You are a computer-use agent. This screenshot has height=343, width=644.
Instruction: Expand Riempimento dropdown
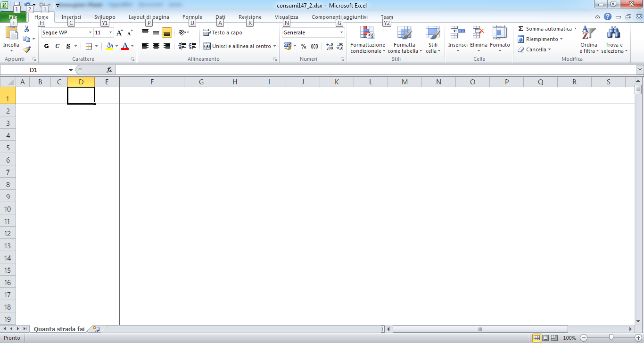pyautogui.click(x=561, y=39)
